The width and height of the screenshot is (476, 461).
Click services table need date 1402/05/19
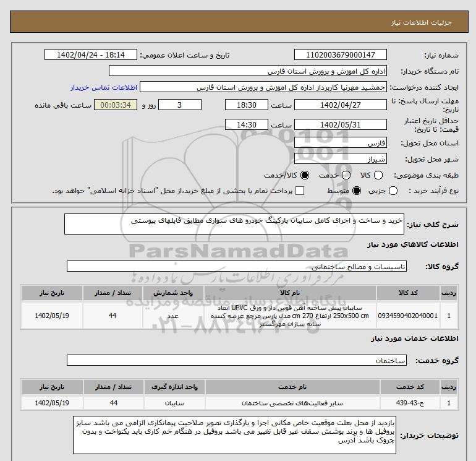click(x=52, y=403)
